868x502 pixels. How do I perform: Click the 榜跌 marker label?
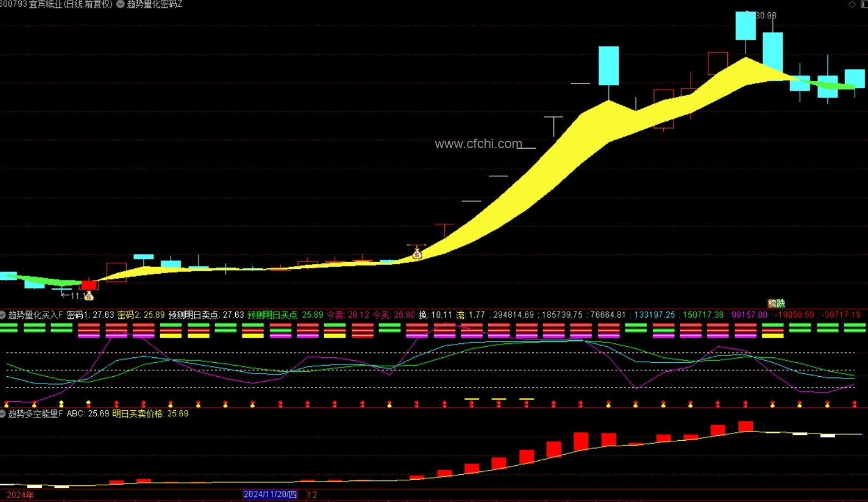pyautogui.click(x=776, y=303)
